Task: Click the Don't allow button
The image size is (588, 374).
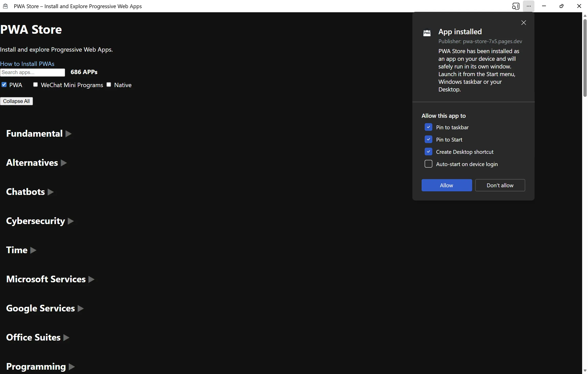Action: click(500, 185)
